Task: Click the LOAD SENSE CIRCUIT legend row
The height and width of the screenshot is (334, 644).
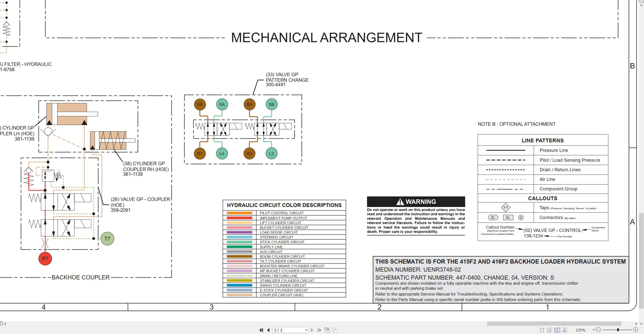Action: pos(284,232)
